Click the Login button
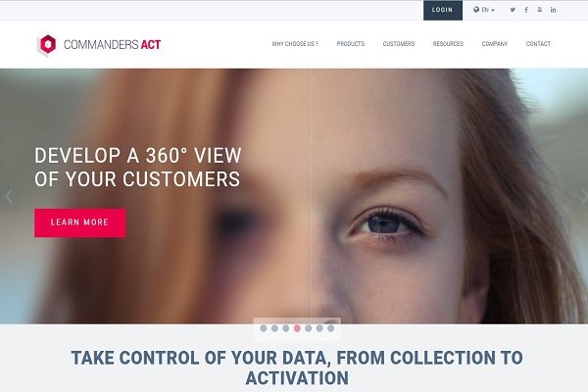This screenshot has height=392, width=588. (x=443, y=10)
